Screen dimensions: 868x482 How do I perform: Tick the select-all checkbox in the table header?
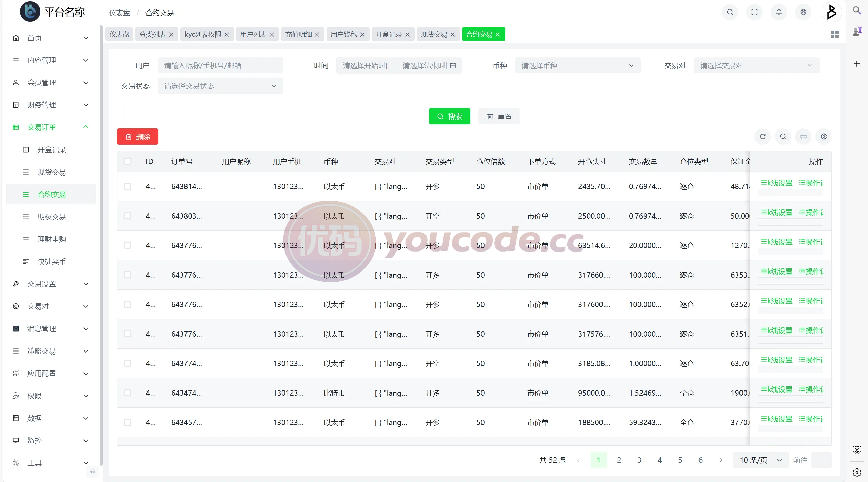pos(127,161)
